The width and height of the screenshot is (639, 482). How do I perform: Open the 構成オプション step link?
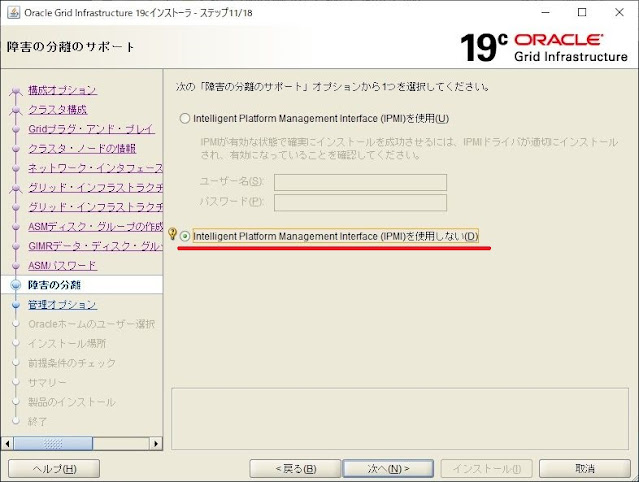[62, 90]
